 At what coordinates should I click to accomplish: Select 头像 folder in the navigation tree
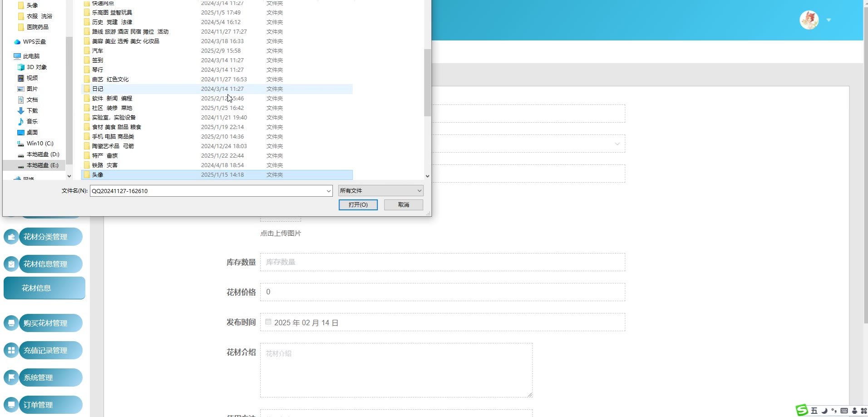pos(28,5)
